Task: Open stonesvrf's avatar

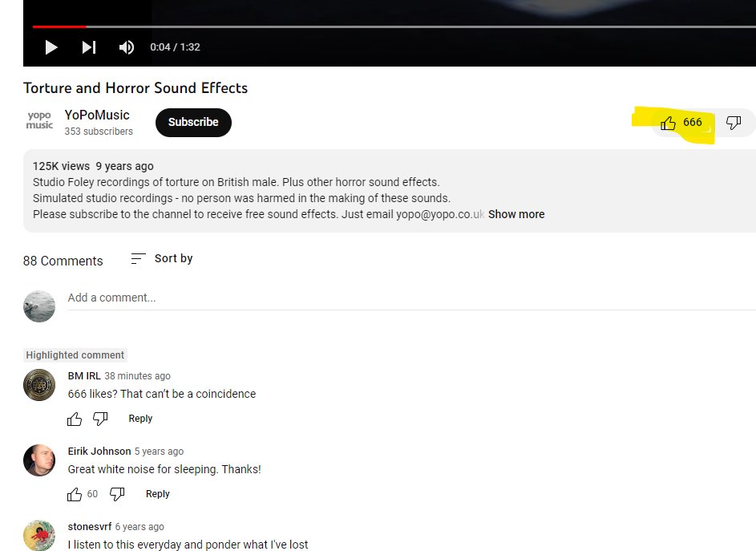Action: tap(39, 535)
